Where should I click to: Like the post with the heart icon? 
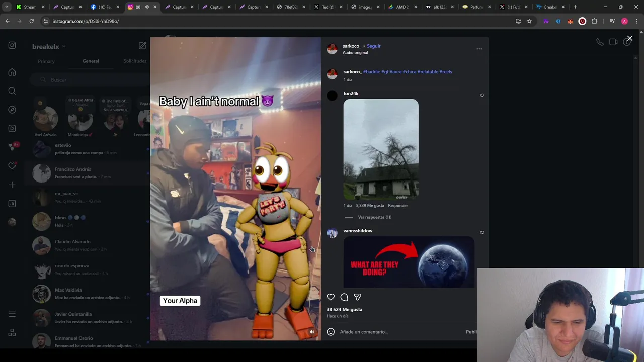(331, 297)
